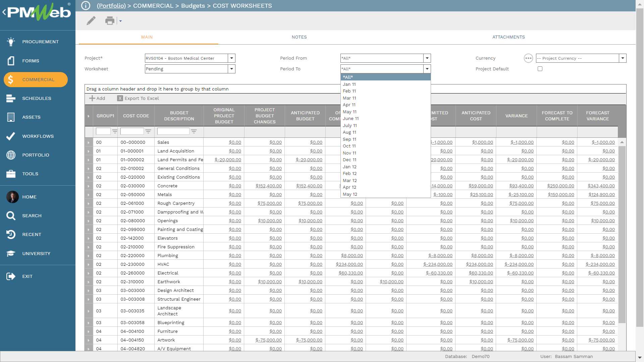Switch to the Attachments tab
The width and height of the screenshot is (644, 362).
(508, 37)
